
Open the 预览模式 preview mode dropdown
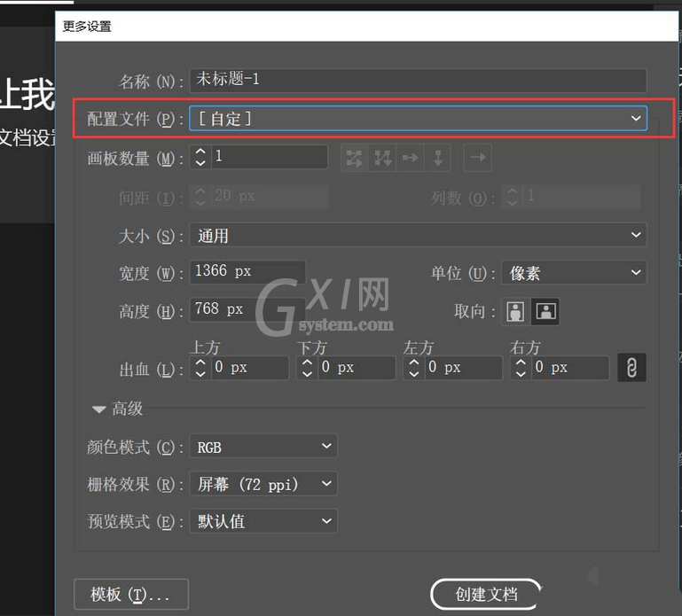pos(263,521)
